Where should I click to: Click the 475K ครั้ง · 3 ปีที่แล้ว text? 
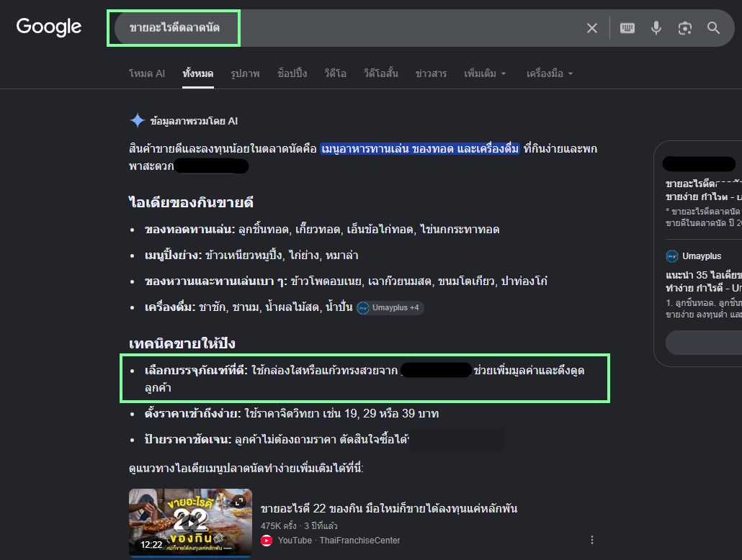coord(298,526)
